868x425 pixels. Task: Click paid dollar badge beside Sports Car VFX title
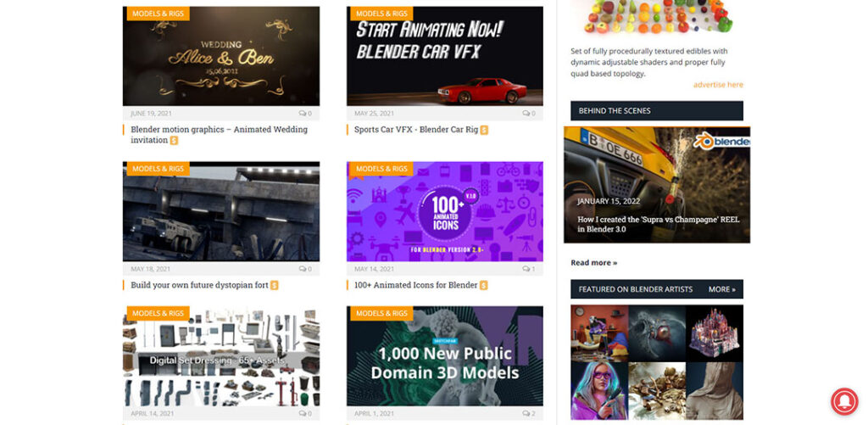point(484,130)
